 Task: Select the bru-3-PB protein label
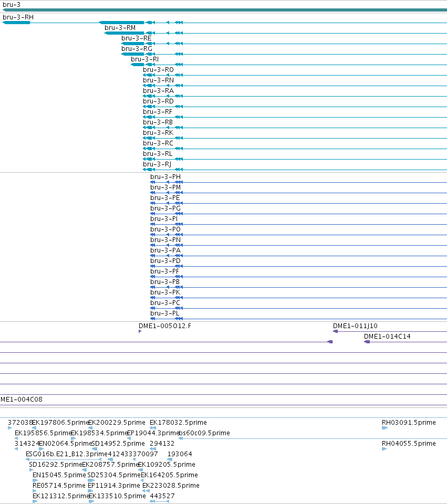(x=165, y=282)
